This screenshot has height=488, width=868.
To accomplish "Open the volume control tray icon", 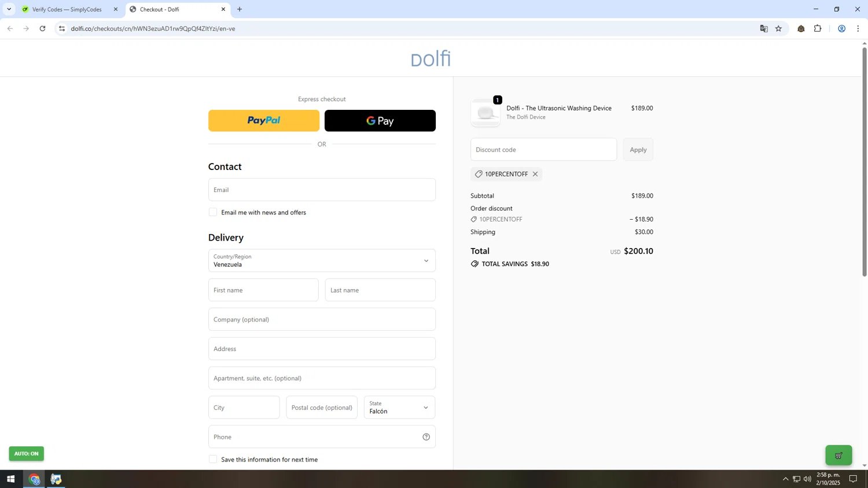I will tap(807, 479).
